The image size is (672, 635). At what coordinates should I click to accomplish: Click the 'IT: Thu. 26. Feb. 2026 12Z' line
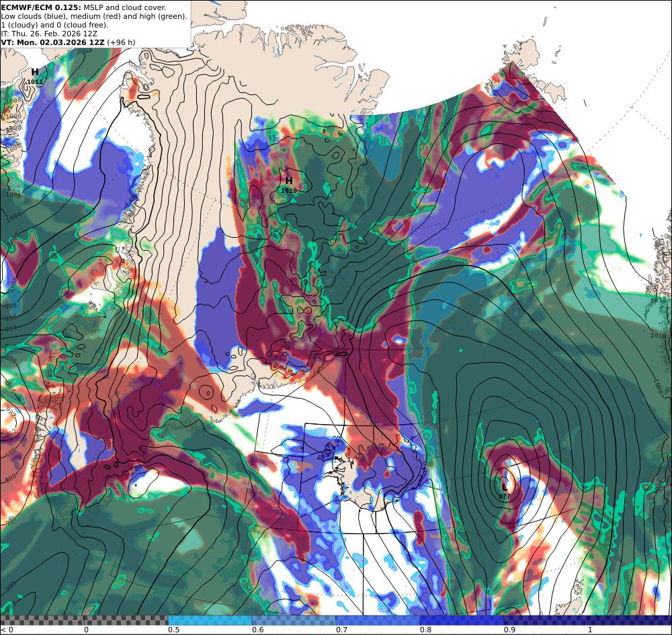point(49,34)
